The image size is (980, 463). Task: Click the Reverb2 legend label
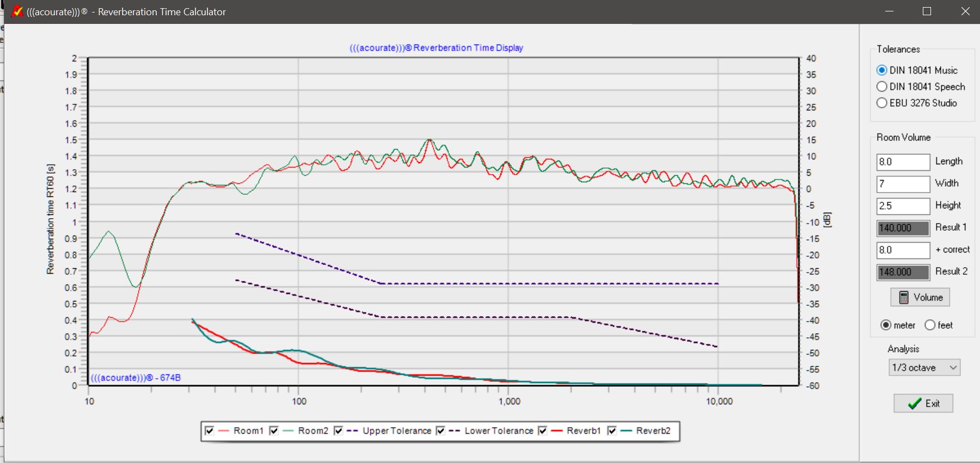[653, 431]
